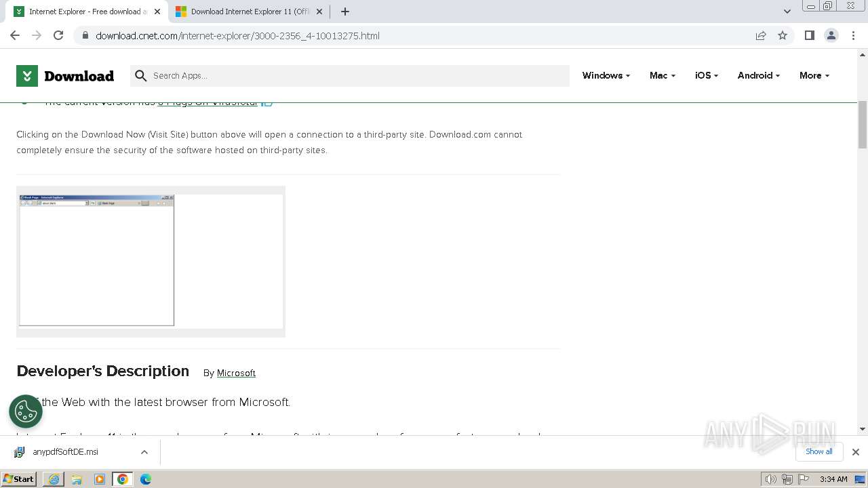Click the Action Center flag icon
Viewport: 868px width, 488px height.
804,479
